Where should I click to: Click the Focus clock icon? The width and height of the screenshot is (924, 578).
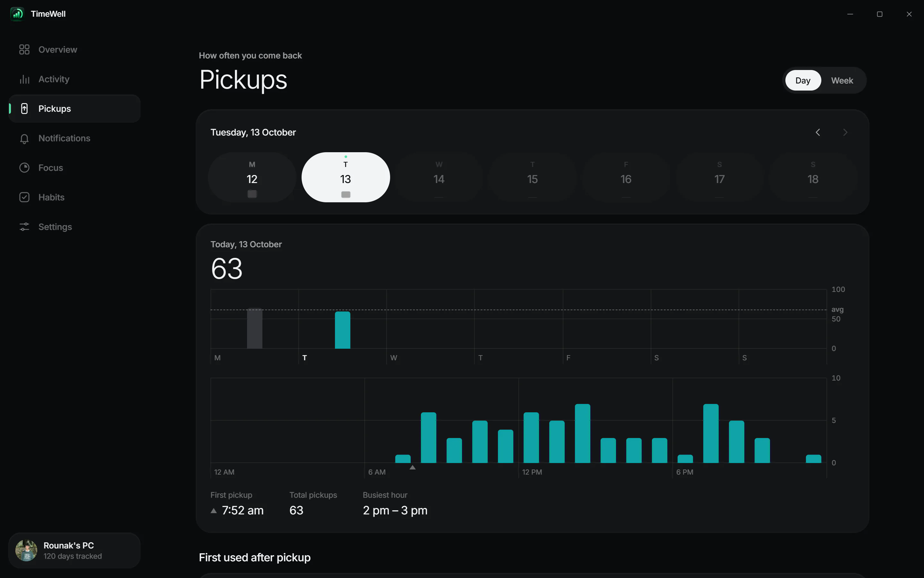[x=24, y=168]
